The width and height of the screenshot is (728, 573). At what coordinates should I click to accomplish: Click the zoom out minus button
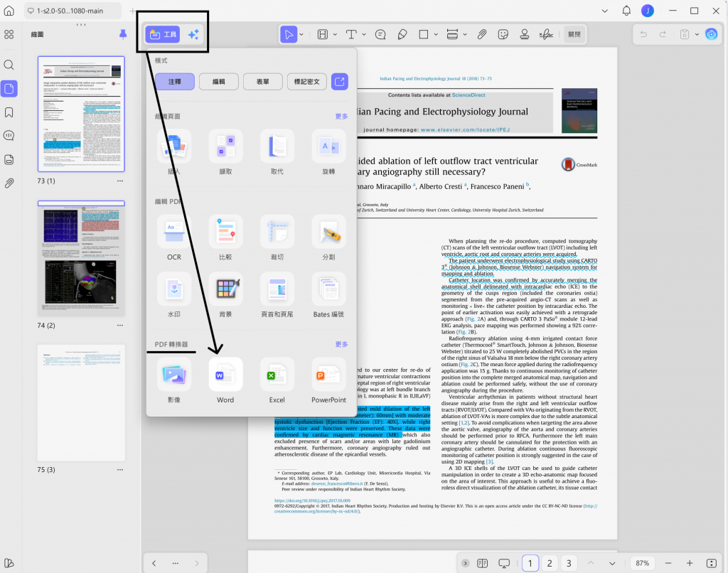click(x=668, y=563)
